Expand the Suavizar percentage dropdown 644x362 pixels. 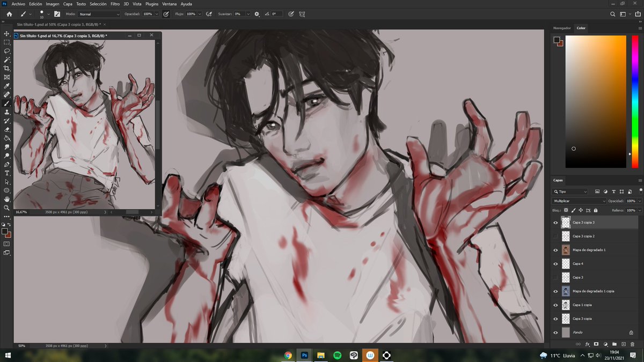point(247,14)
